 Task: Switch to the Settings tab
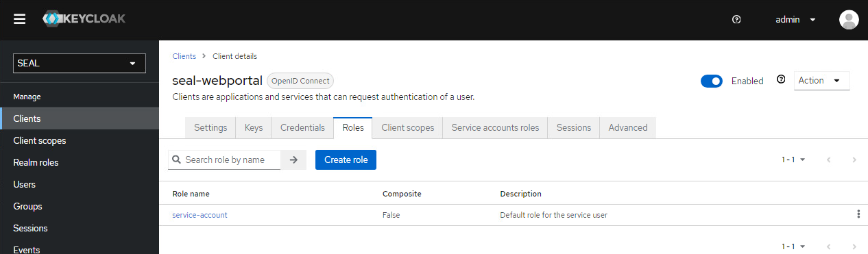click(210, 127)
